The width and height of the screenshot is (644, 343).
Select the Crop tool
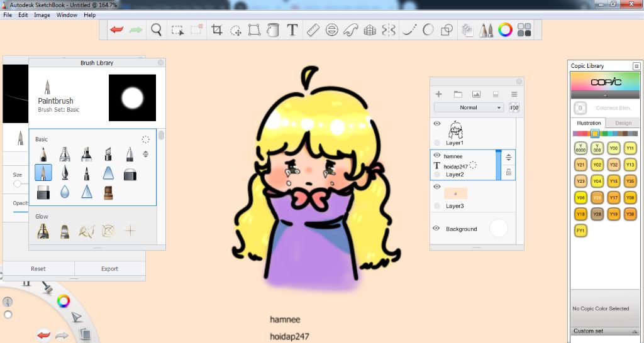(x=216, y=30)
